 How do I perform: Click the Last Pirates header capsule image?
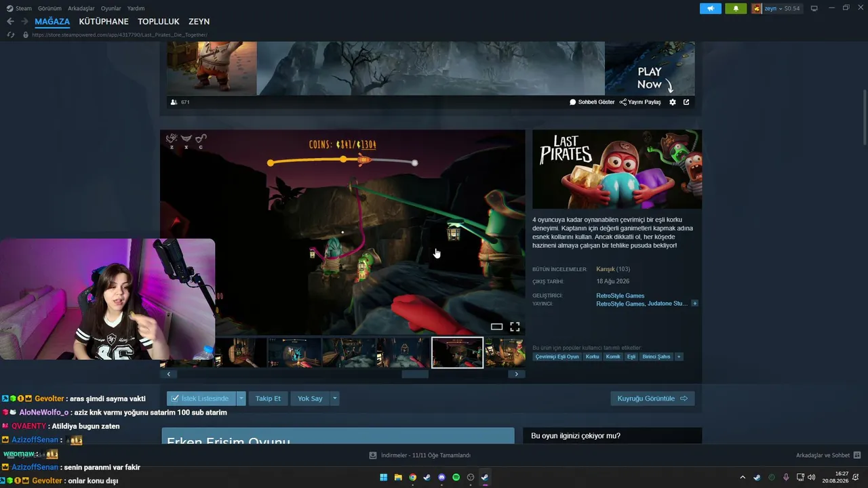tap(617, 169)
